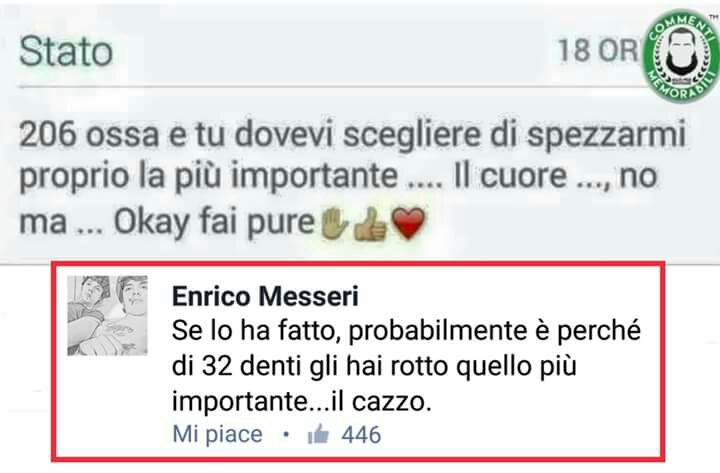Click the 18 ORE timestamp

click(x=599, y=50)
